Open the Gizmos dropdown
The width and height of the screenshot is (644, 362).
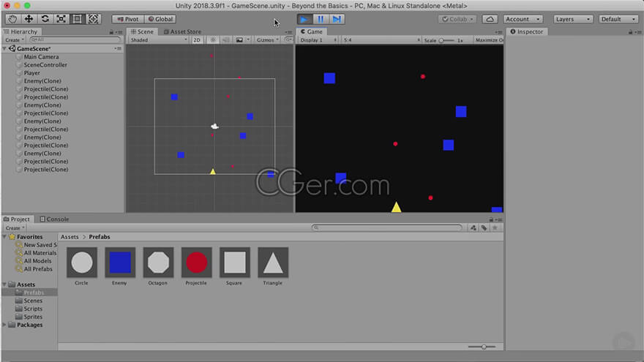pyautogui.click(x=267, y=39)
